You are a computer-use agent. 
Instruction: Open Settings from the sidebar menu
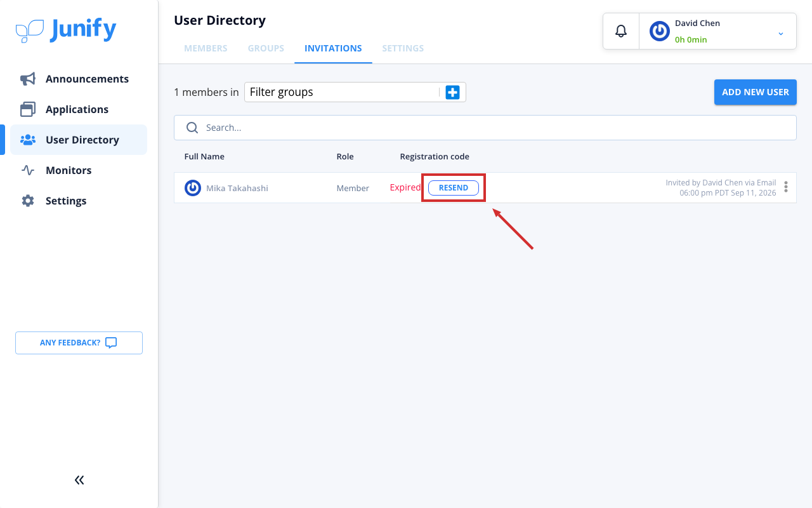click(x=66, y=201)
